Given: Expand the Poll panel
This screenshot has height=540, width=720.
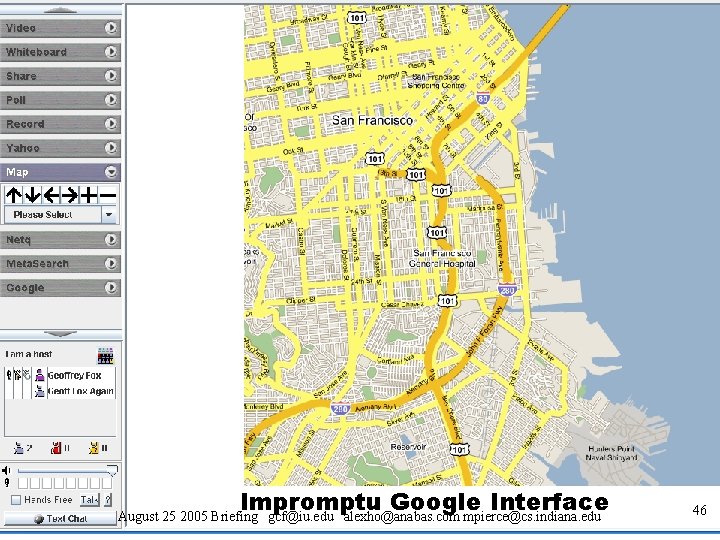Looking at the screenshot, I should click(x=60, y=100).
